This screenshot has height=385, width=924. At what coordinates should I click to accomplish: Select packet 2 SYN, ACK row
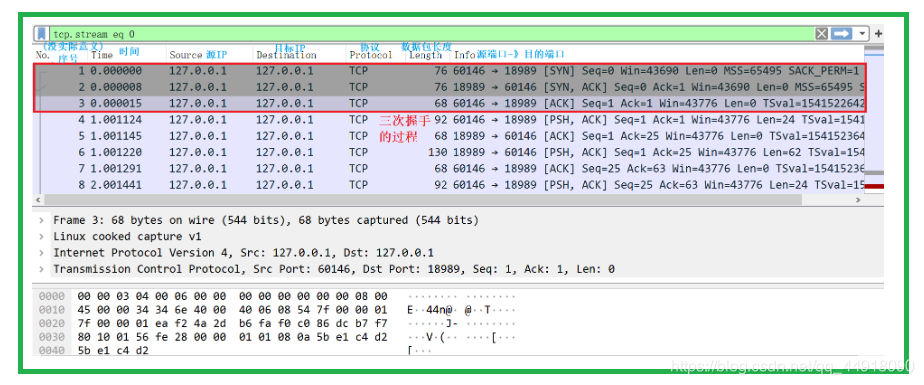(x=450, y=87)
